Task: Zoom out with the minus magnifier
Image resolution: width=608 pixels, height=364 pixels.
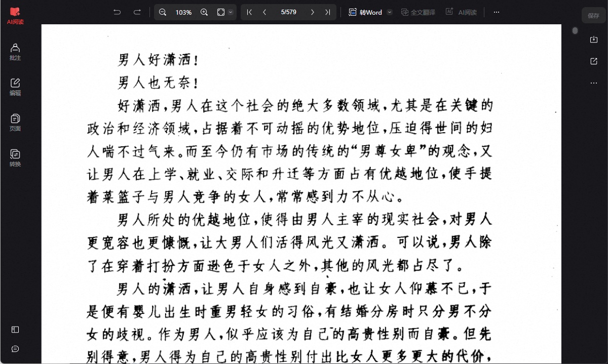Action: point(163,12)
